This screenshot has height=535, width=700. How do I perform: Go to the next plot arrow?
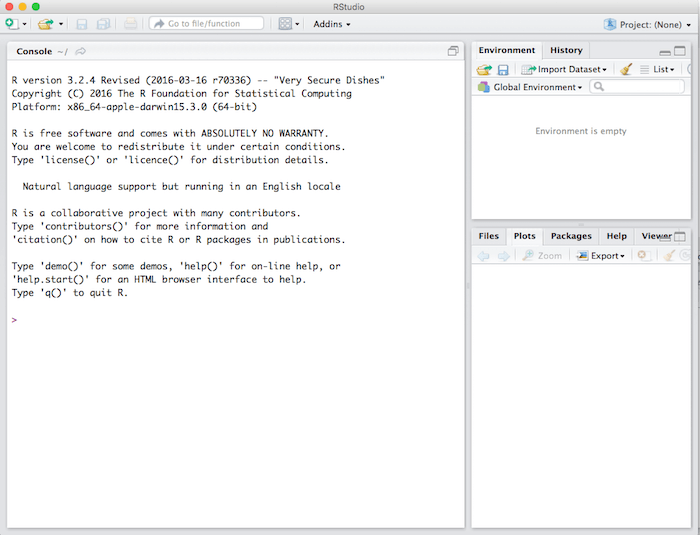504,256
